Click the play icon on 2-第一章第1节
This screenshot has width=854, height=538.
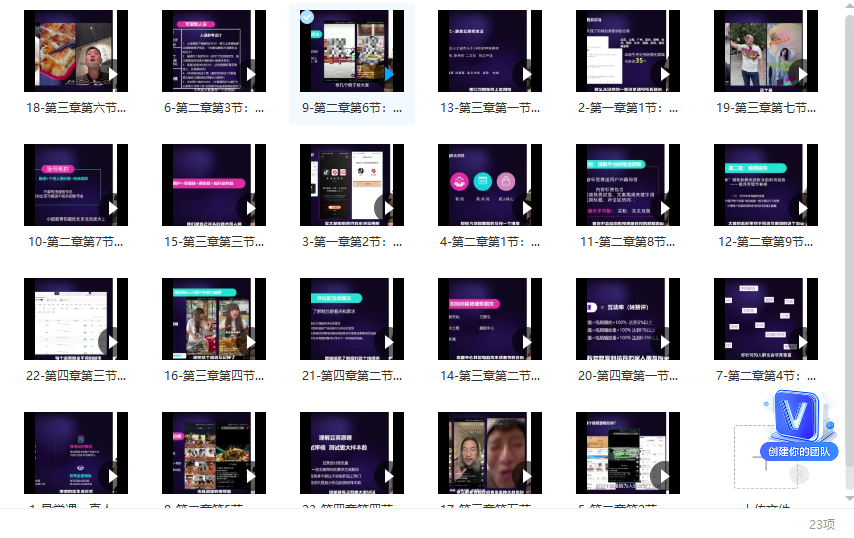[664, 74]
